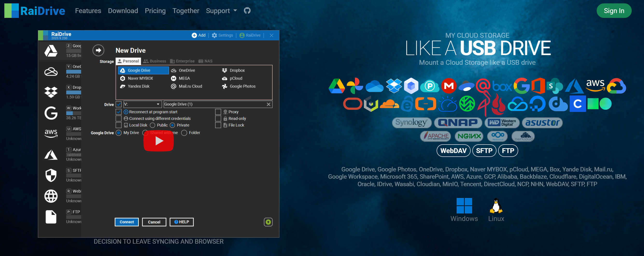Click the RaiDrive logo in the header
Image resolution: width=644 pixels, height=256 pixels.
click(x=35, y=11)
